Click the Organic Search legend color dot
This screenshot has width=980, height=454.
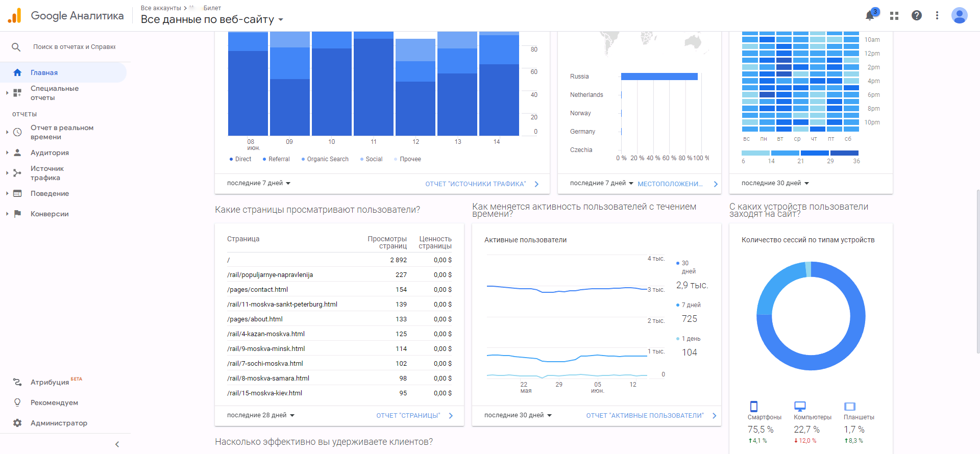pyautogui.click(x=303, y=159)
